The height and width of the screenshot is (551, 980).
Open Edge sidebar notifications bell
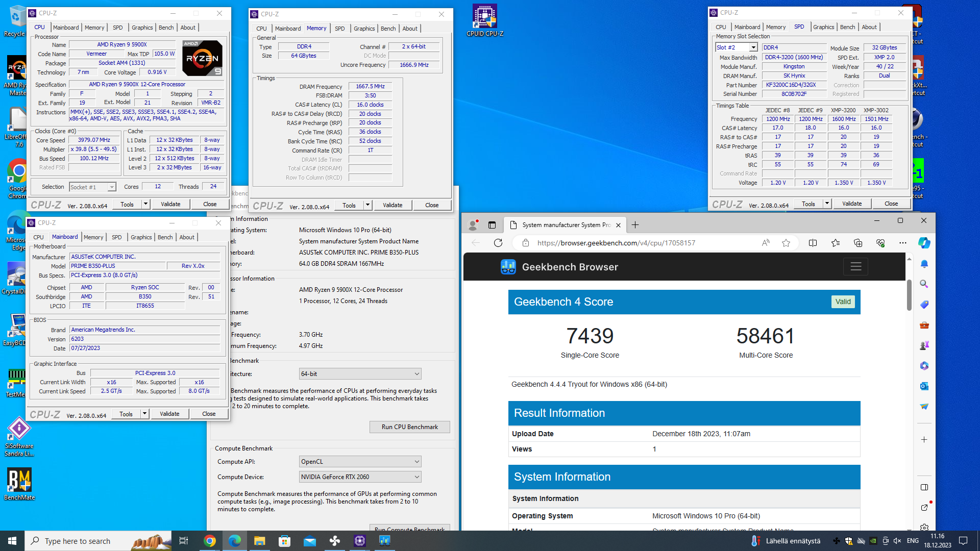click(x=924, y=264)
